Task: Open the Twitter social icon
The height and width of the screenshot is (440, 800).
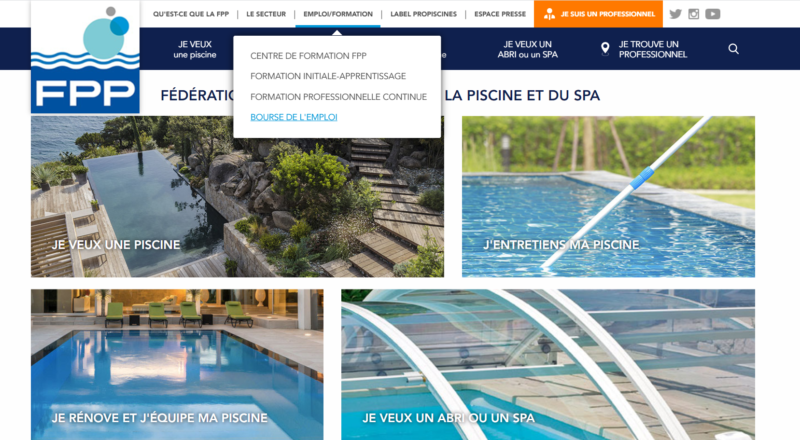Action: (676, 14)
